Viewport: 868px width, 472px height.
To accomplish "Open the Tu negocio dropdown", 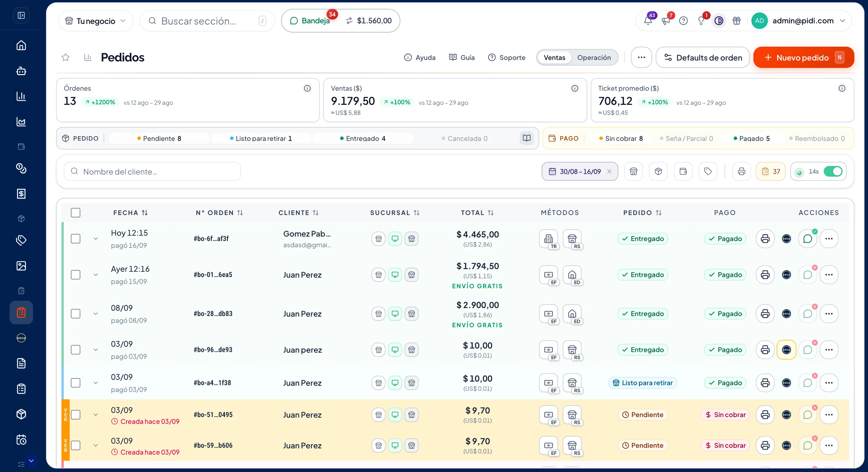I will tap(96, 21).
